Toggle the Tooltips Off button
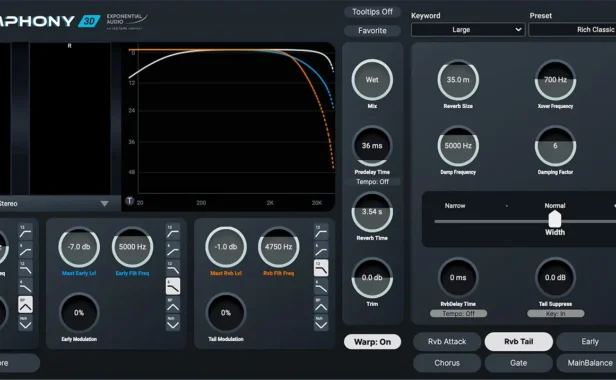 [372, 12]
